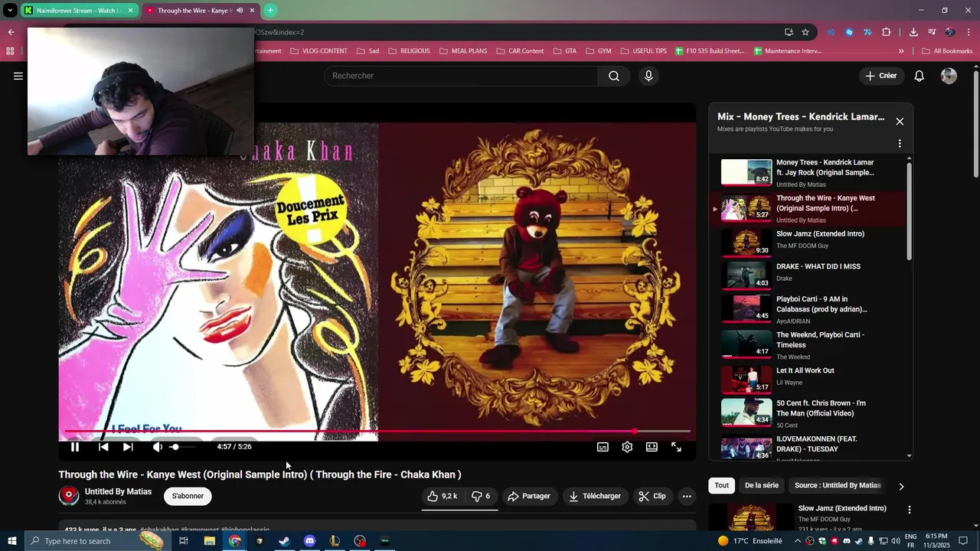
Task: Toggle subtitles in the player
Action: point(603,447)
